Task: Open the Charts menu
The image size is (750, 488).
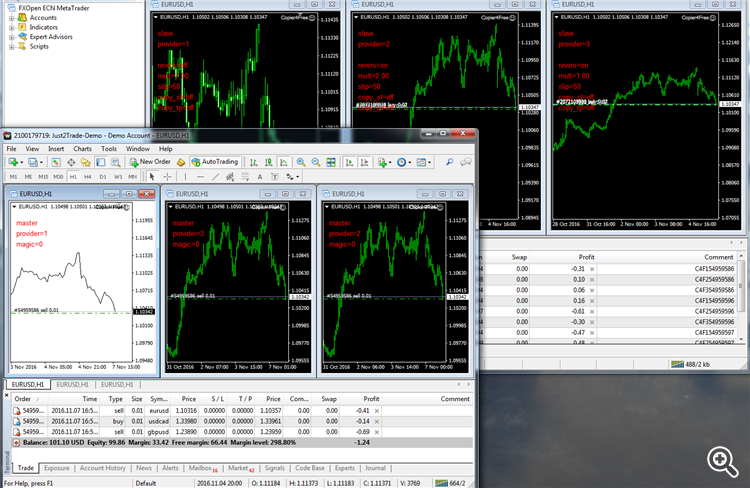Action: pyautogui.click(x=82, y=149)
